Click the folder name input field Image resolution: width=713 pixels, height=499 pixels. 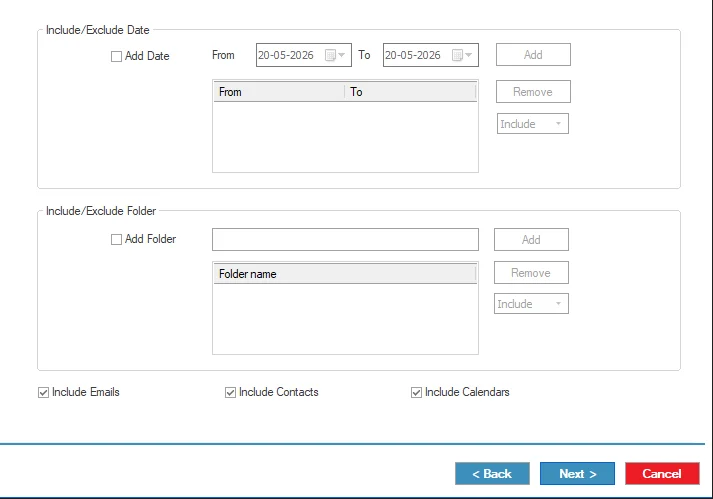pos(345,239)
